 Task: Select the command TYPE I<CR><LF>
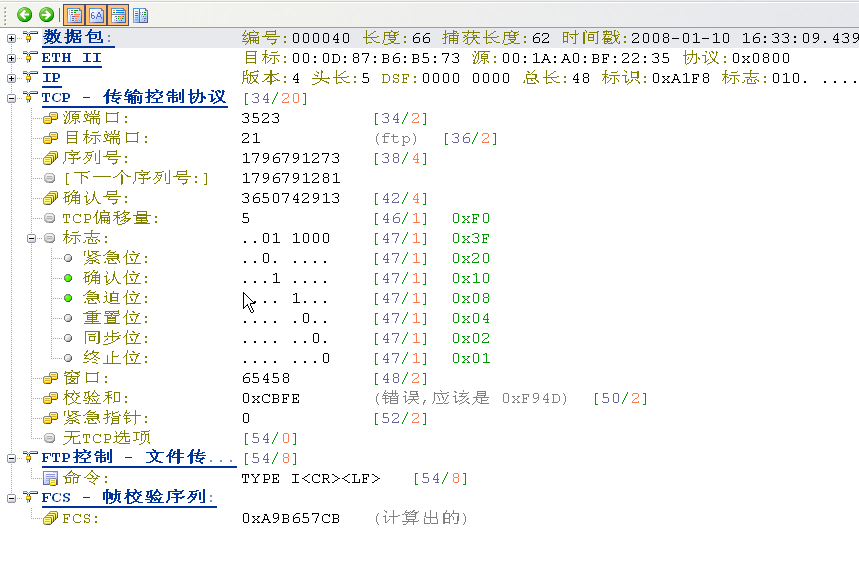311,478
